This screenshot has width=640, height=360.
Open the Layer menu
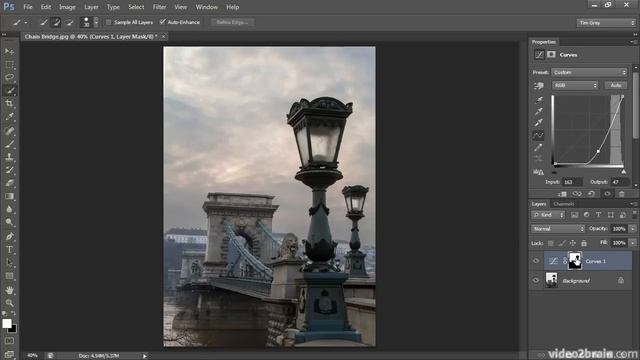tap(91, 7)
